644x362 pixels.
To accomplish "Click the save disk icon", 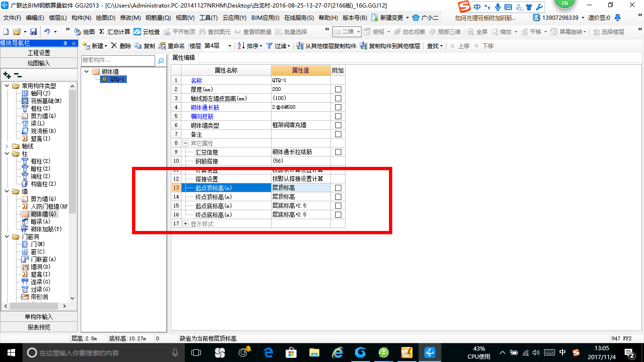I will pyautogui.click(x=33, y=32).
